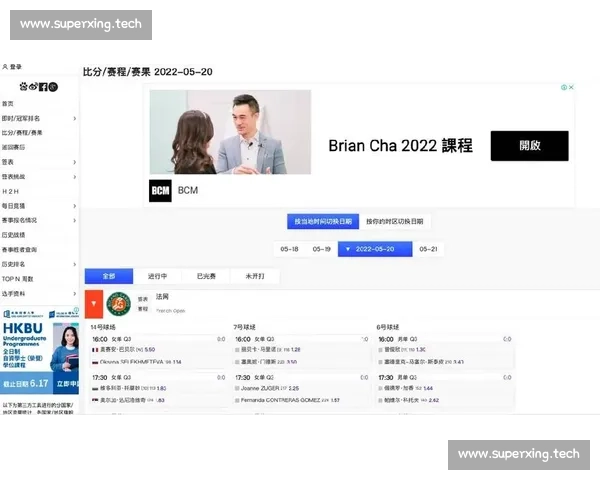Click the 3.41 odds on court 6

[458, 362]
